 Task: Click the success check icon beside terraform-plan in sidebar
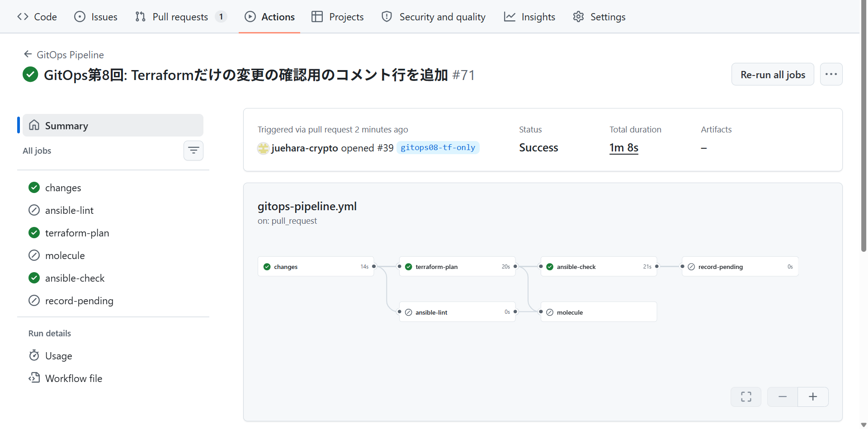point(34,233)
